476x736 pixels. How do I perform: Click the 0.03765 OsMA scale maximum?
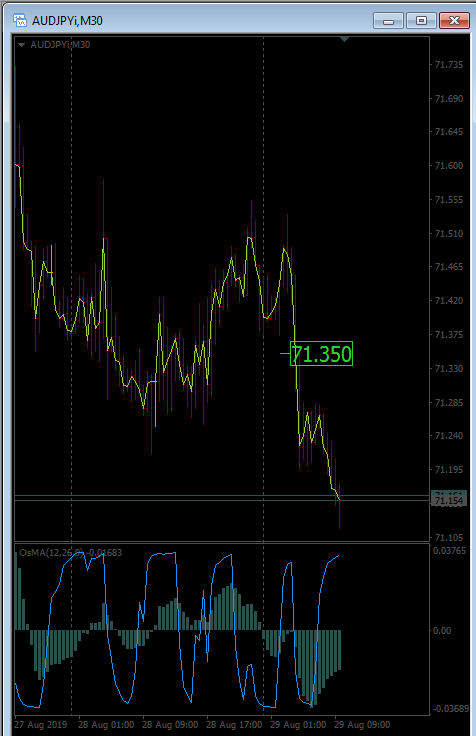(450, 551)
